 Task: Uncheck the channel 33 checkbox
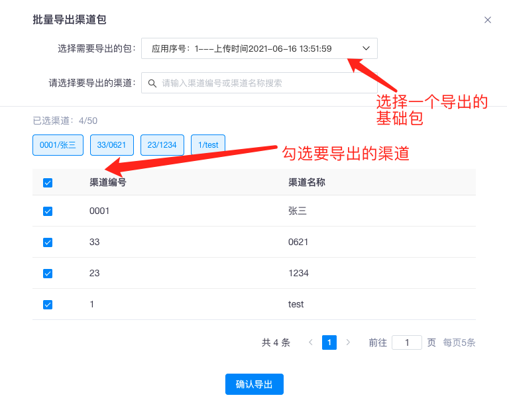pos(48,242)
